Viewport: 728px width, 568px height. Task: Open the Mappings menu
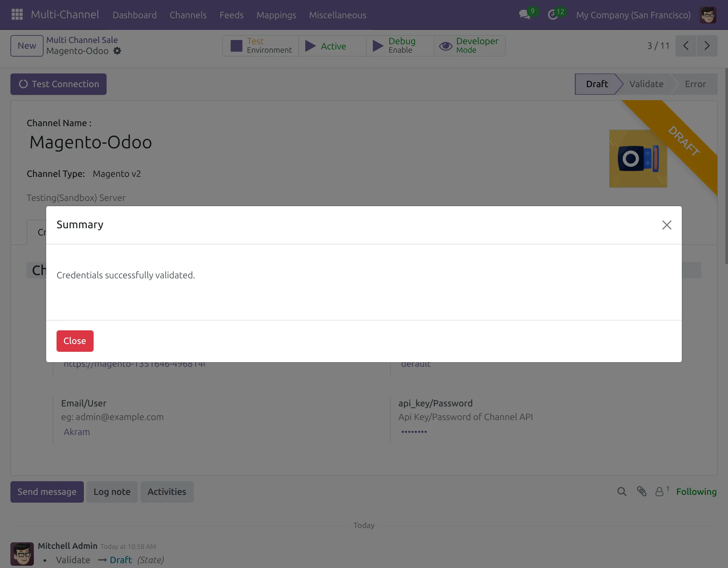pyautogui.click(x=276, y=15)
